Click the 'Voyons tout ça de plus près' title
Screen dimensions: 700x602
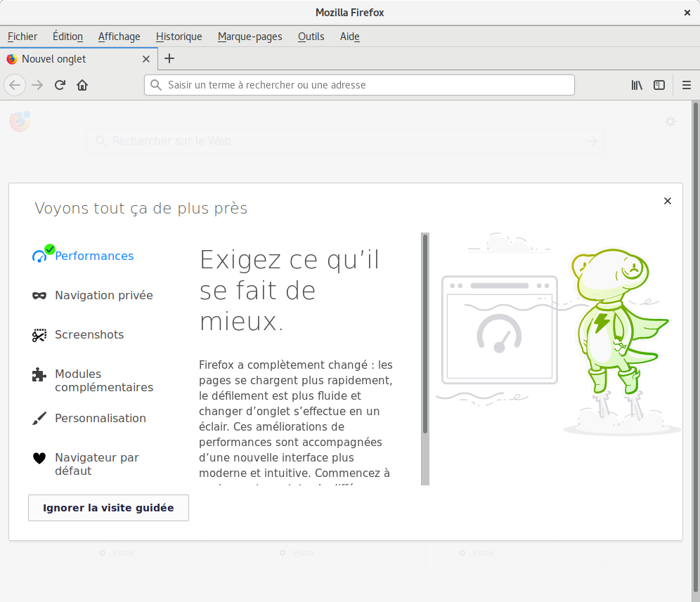point(141,209)
